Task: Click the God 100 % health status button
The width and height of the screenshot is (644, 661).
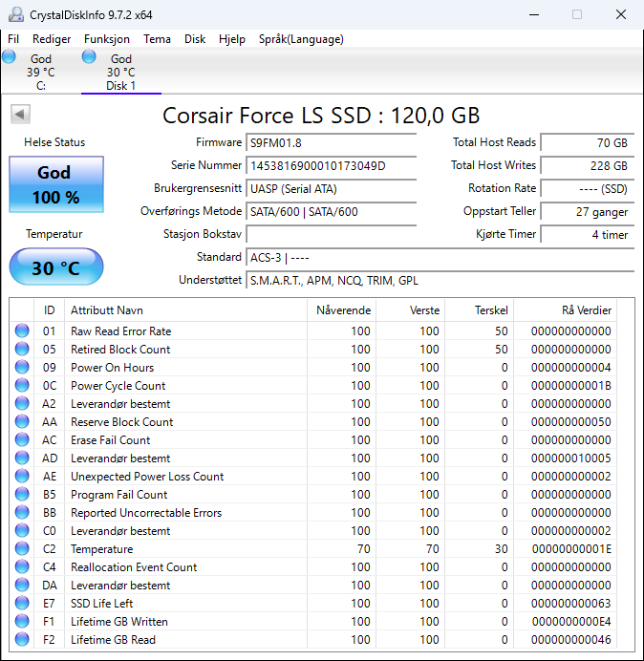Action: [x=56, y=184]
